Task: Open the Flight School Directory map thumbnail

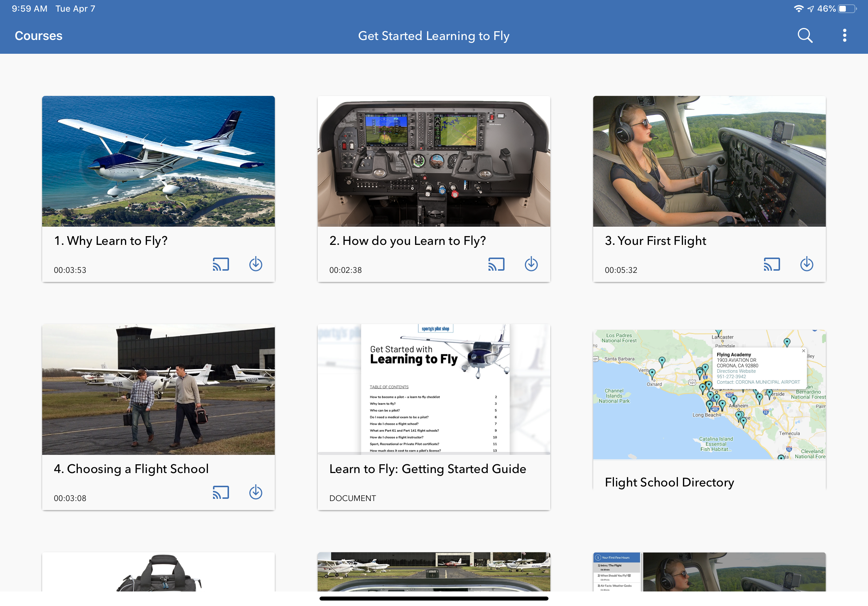Action: point(709,395)
